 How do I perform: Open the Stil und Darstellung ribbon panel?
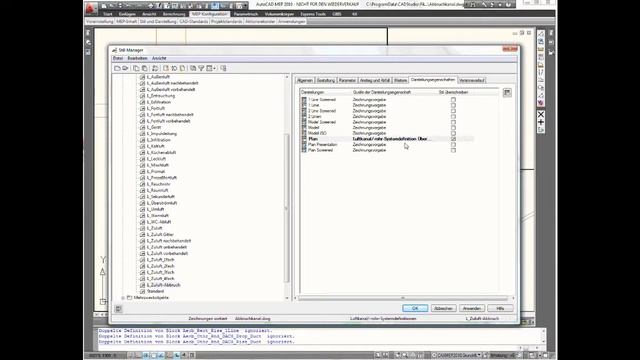click(x=158, y=21)
